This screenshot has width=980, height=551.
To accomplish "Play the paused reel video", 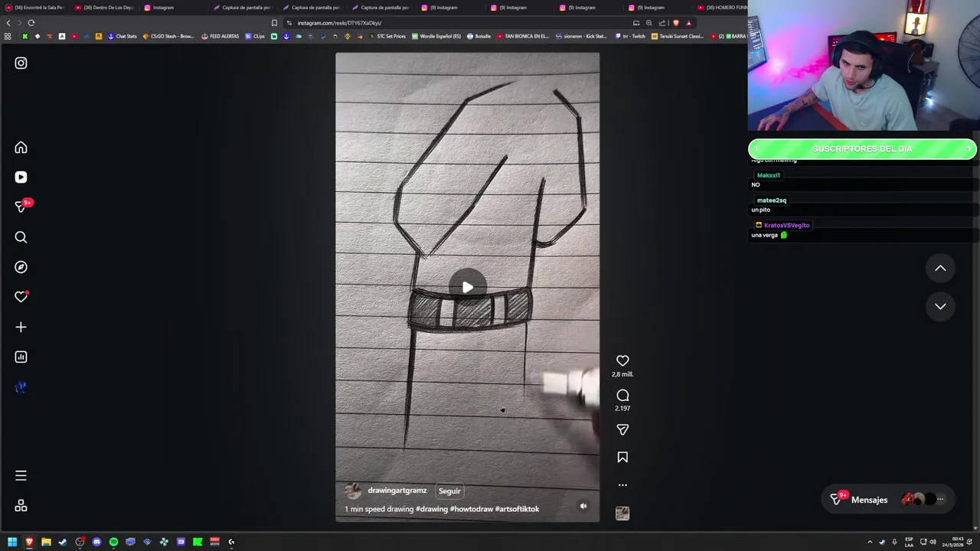I will (x=467, y=288).
